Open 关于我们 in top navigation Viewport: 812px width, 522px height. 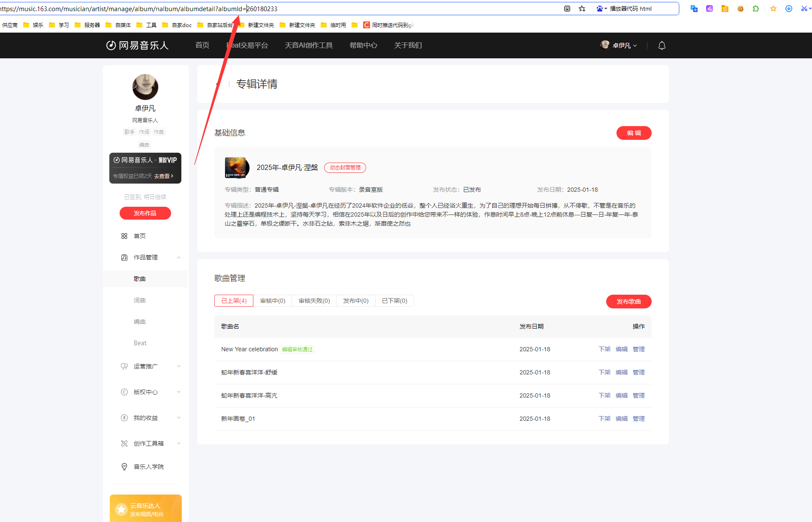[x=408, y=45]
